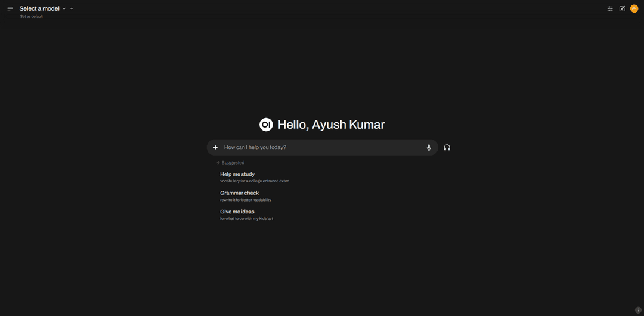Click the chevron beside Select a model
This screenshot has width=644, height=316.
click(64, 8)
